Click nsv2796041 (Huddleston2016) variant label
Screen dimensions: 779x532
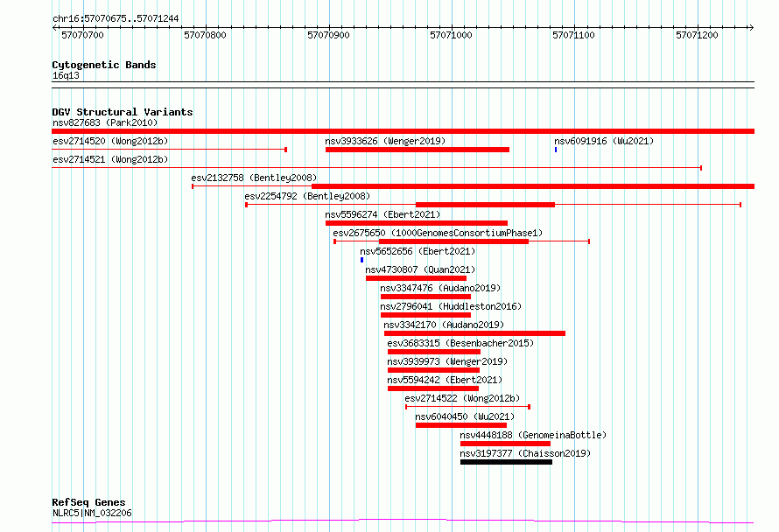pyautogui.click(x=451, y=306)
